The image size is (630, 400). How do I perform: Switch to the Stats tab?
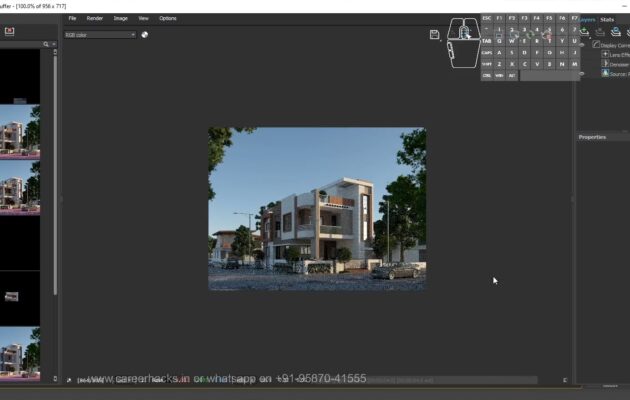(x=607, y=19)
